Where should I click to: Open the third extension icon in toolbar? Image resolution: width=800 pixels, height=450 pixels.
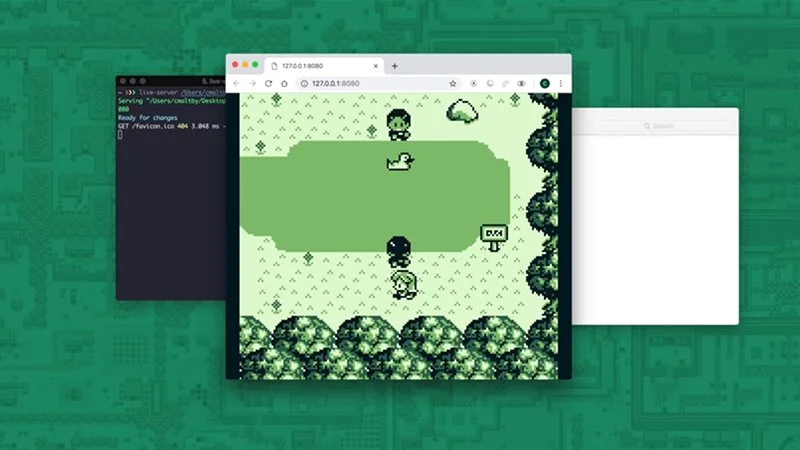point(506,84)
